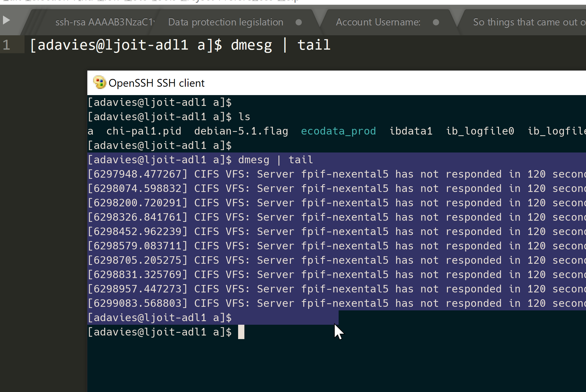Viewport: 586px width, 392px height.
Task: Select the Account Username tab
Action: (x=378, y=22)
